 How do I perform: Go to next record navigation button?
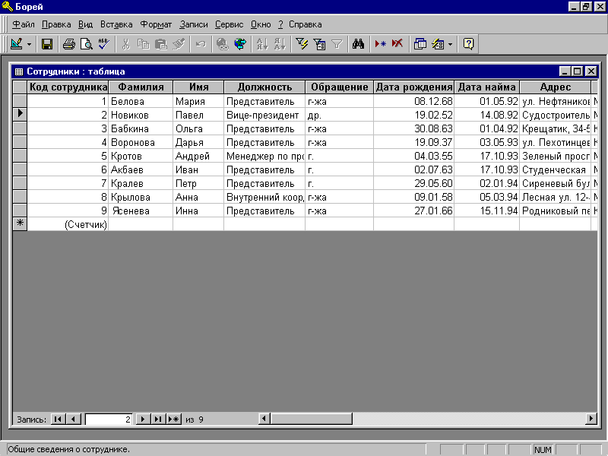point(143,419)
